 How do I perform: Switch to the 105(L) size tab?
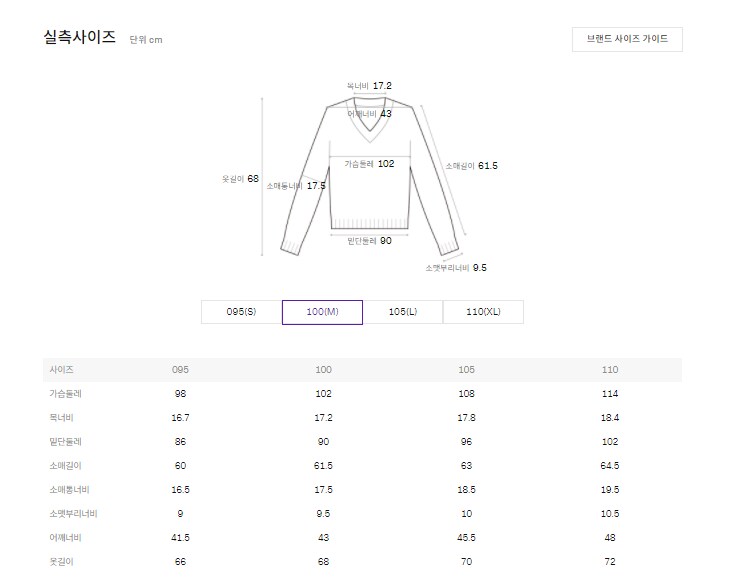[402, 312]
